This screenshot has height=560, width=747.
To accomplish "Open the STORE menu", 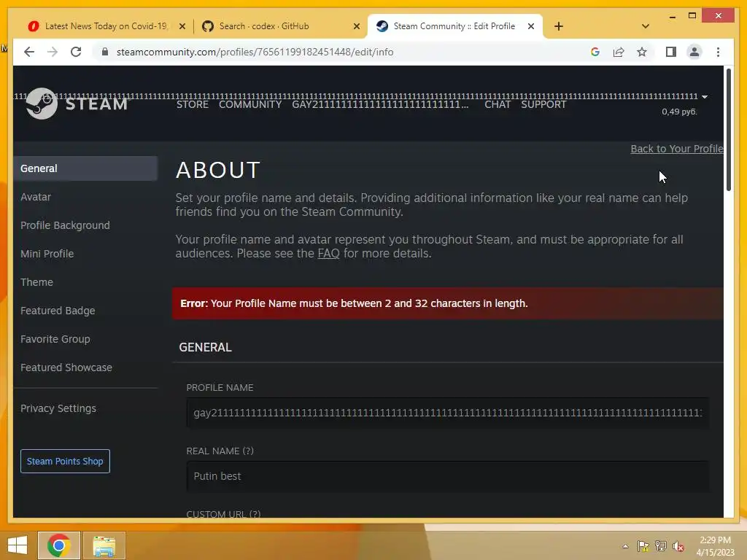I will tap(193, 104).
